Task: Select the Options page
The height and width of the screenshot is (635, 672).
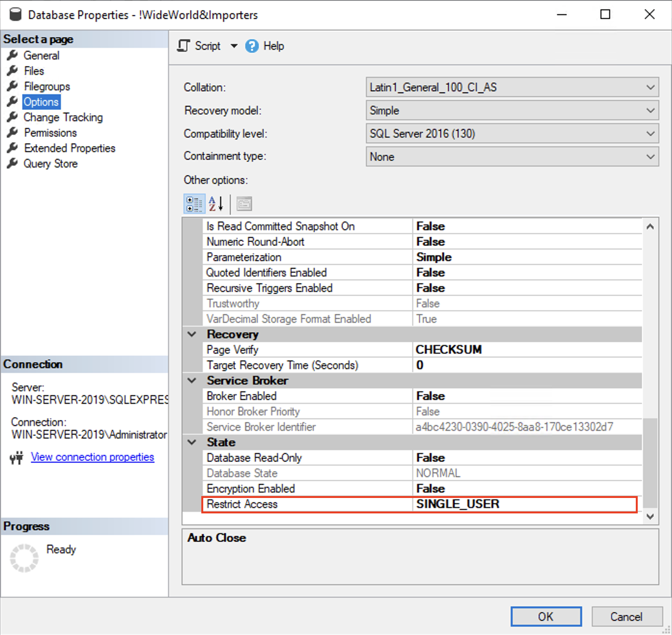Action: pos(41,102)
